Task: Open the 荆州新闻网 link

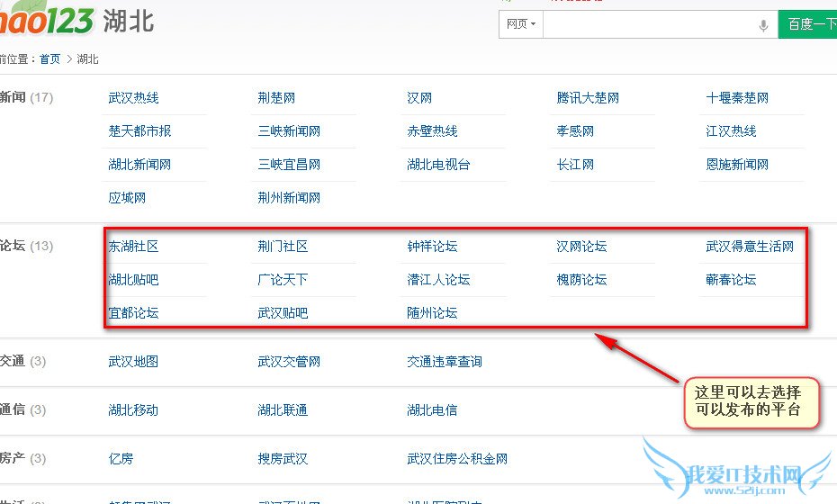Action: (x=289, y=198)
